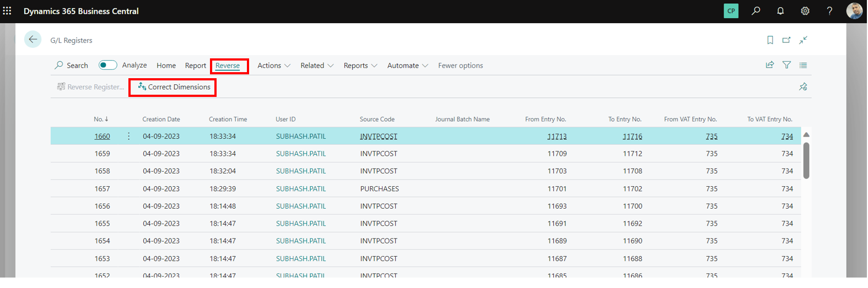Expand the Reports dropdown menu
This screenshot has width=868, height=288.
coord(360,66)
